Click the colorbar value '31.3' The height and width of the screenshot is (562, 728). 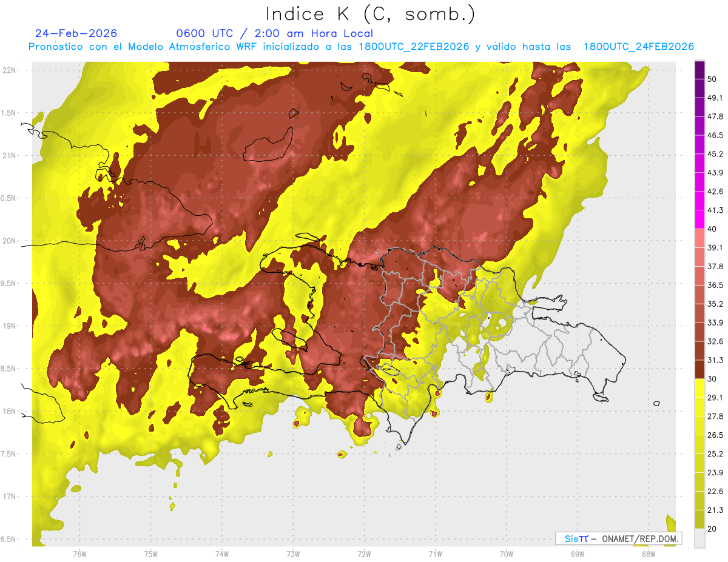(715, 360)
